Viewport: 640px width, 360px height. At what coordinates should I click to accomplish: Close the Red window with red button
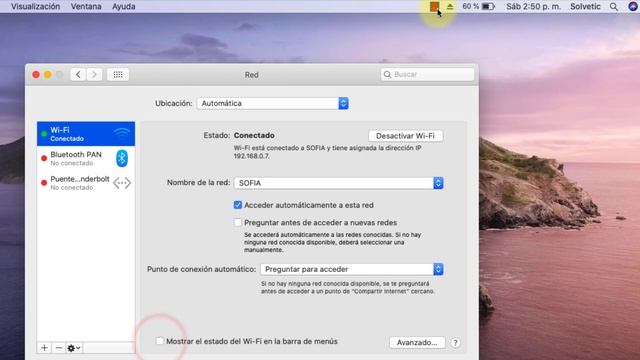[36, 74]
